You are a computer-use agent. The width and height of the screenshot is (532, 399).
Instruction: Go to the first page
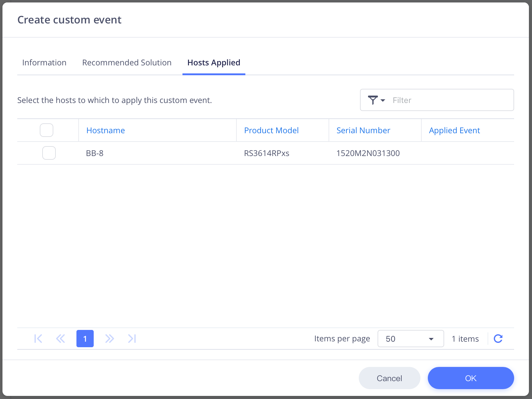pyautogui.click(x=38, y=339)
